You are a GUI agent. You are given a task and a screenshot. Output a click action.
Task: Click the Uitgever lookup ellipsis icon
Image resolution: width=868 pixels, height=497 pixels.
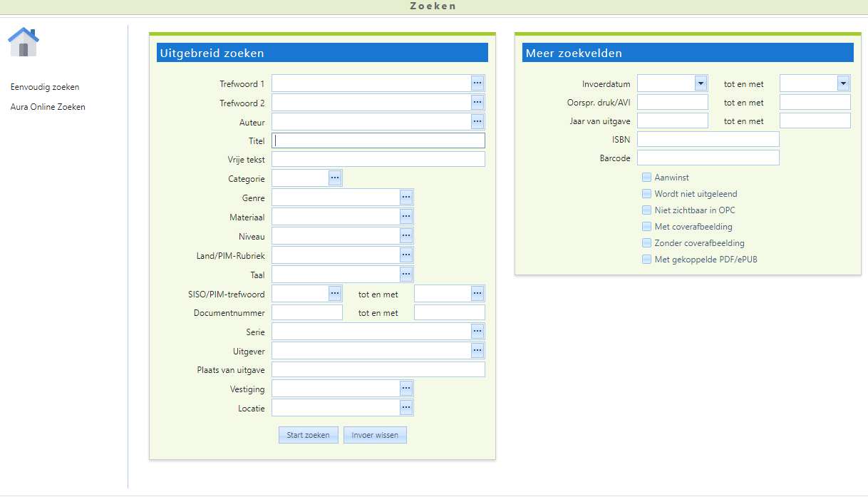tap(477, 350)
